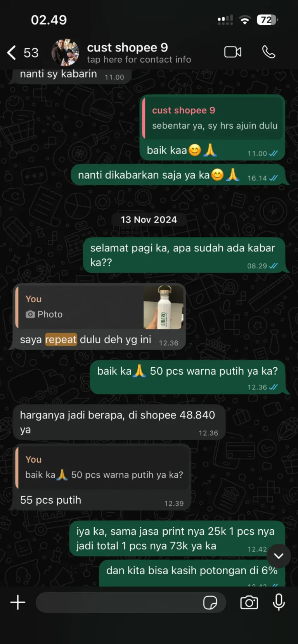Tap the microphone to record voice message
The image size is (298, 644).
(x=279, y=603)
